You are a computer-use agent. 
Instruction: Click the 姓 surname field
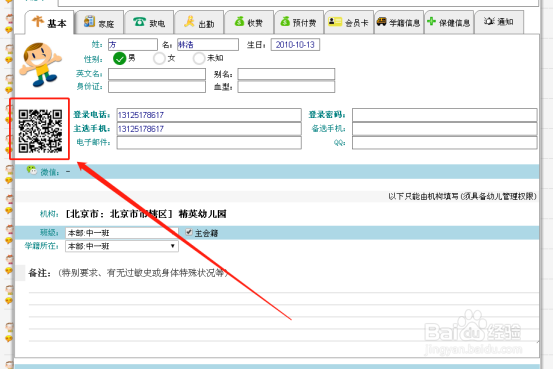132,45
